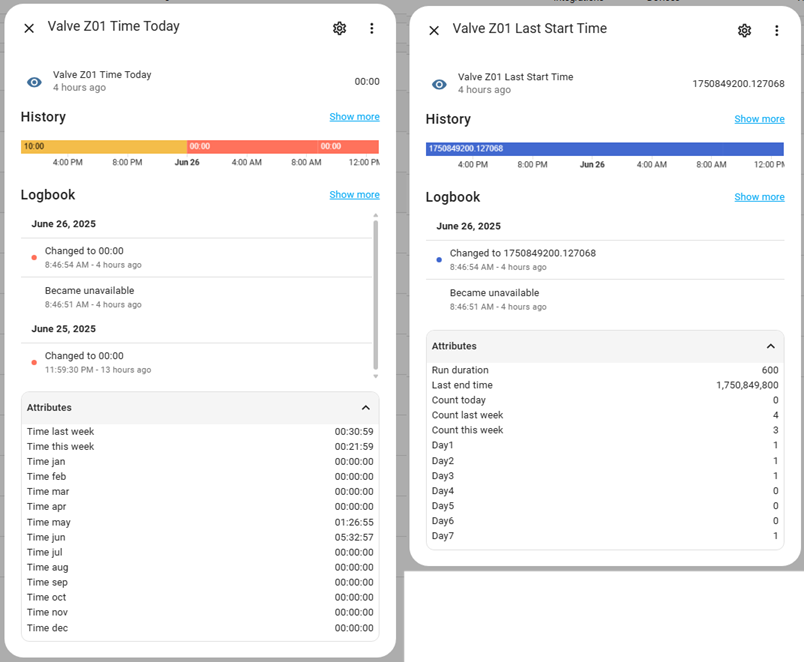Close the Valve Z01 Time Today dialog

coord(29,29)
